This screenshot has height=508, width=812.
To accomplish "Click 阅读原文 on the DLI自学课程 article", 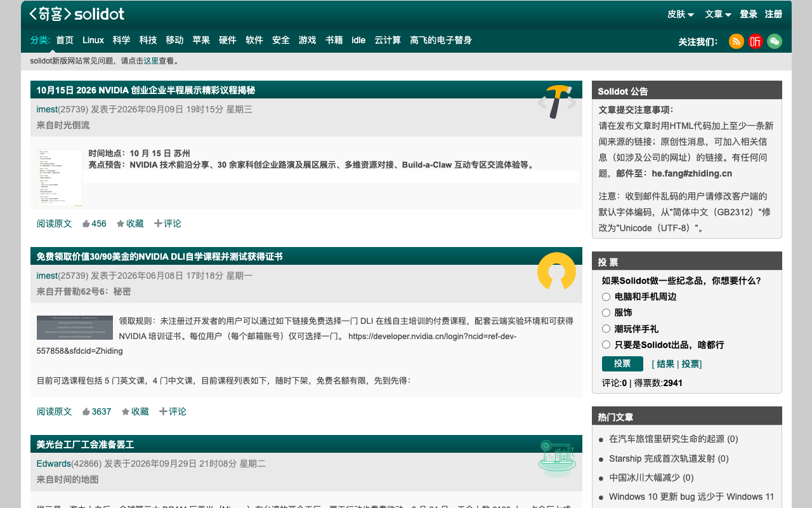I will [x=54, y=411].
